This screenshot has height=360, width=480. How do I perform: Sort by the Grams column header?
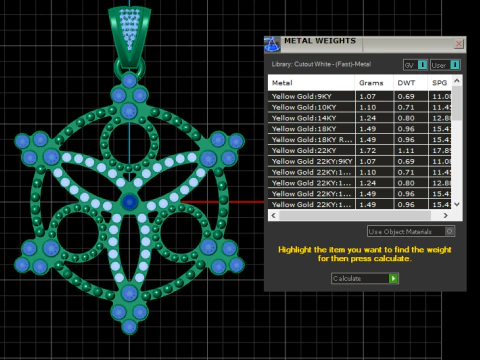pos(374,83)
